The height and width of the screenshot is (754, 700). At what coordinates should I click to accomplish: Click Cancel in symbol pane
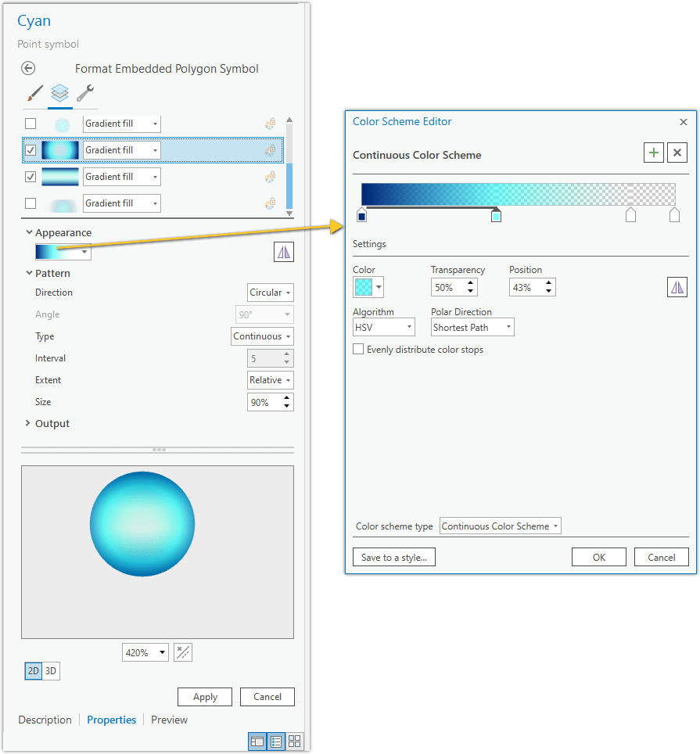[267, 697]
